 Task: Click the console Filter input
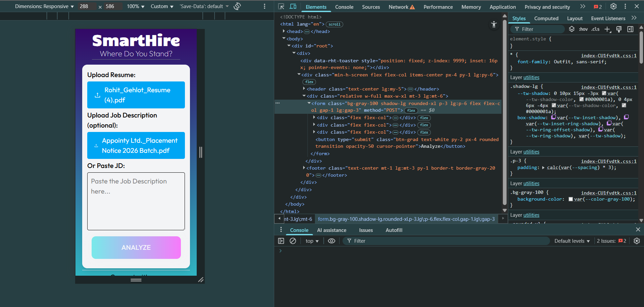coord(447,241)
